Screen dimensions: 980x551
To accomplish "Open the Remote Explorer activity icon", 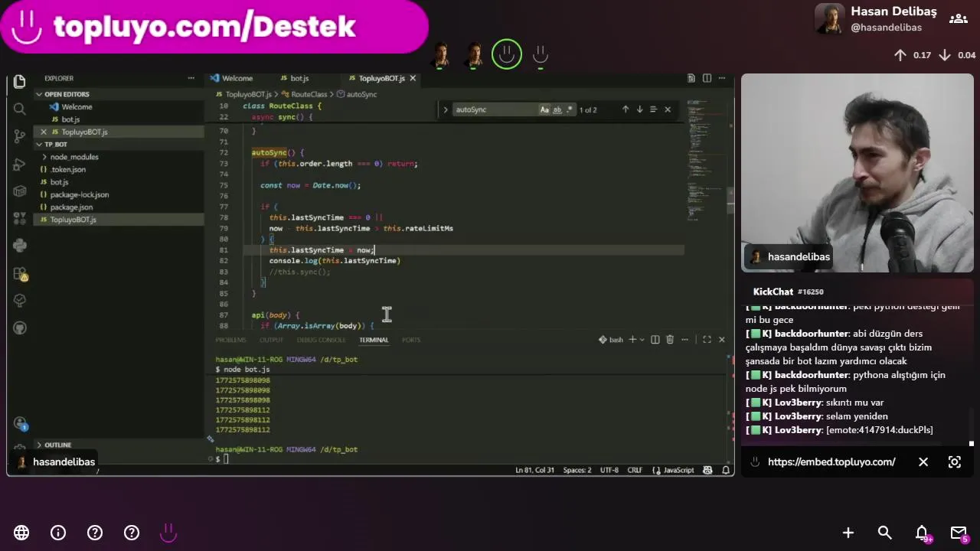I will [x=20, y=191].
